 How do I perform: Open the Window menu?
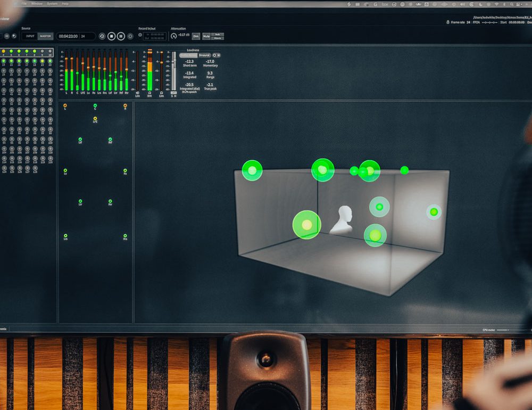(x=37, y=3)
